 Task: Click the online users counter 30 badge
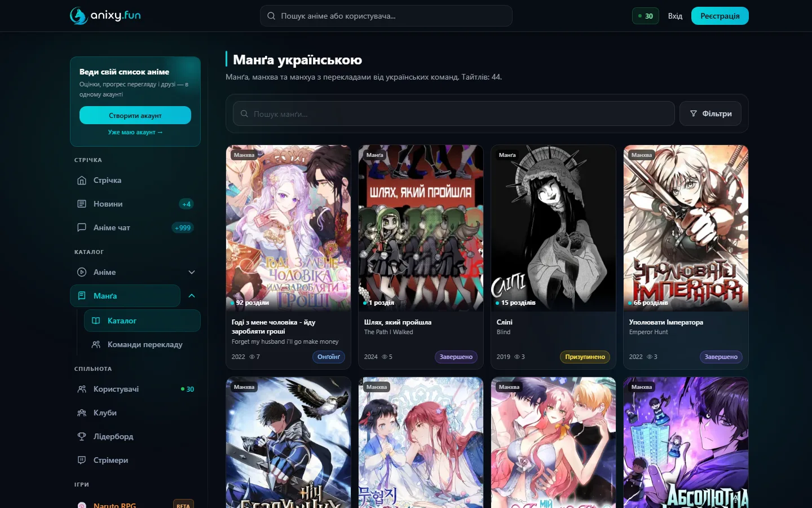point(646,16)
